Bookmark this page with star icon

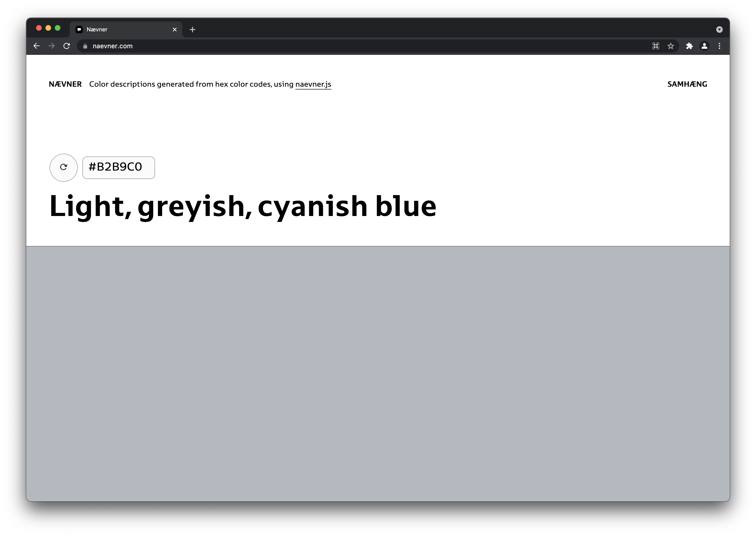671,46
